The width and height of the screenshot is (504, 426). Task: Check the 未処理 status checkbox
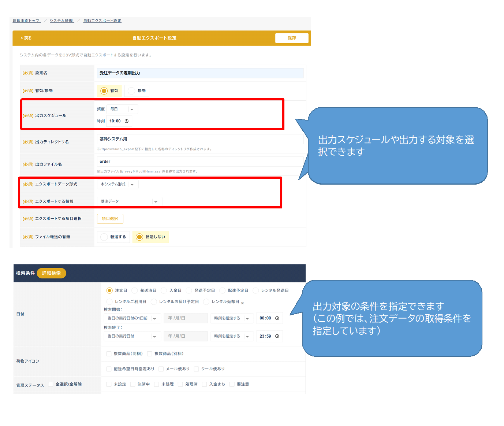tap(157, 384)
